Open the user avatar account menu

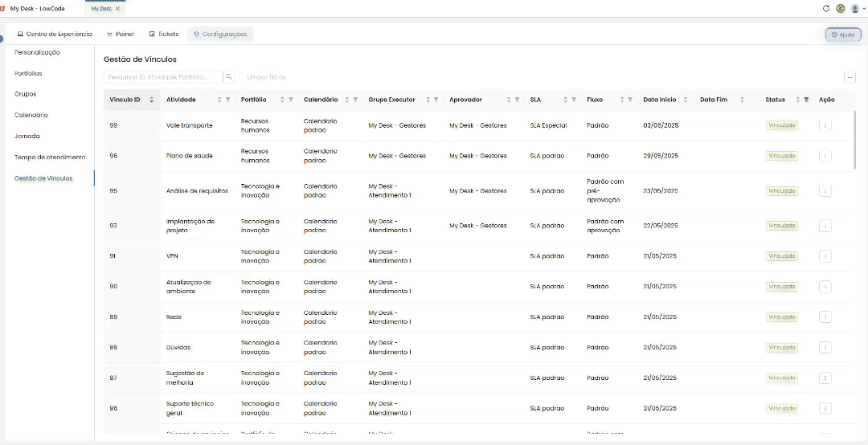[x=857, y=8]
